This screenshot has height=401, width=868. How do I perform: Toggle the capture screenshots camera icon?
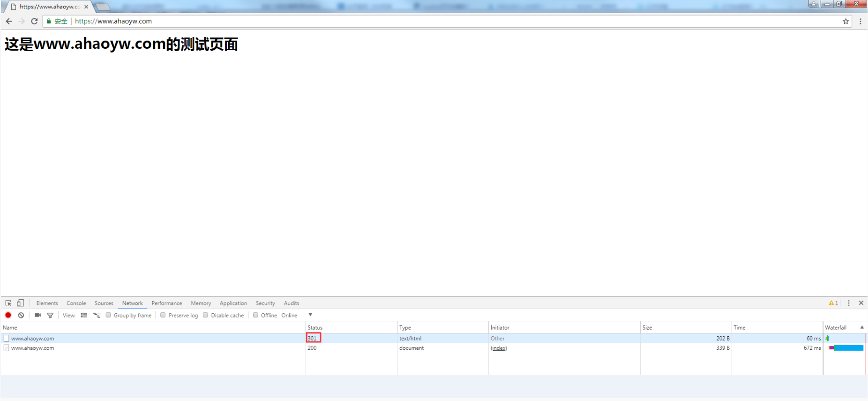(37, 315)
